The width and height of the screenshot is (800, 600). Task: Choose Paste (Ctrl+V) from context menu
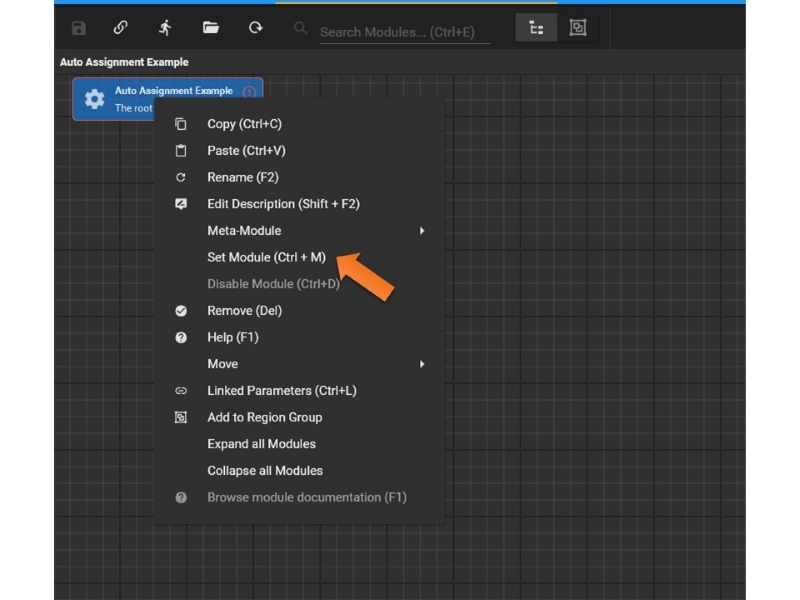(299, 151)
